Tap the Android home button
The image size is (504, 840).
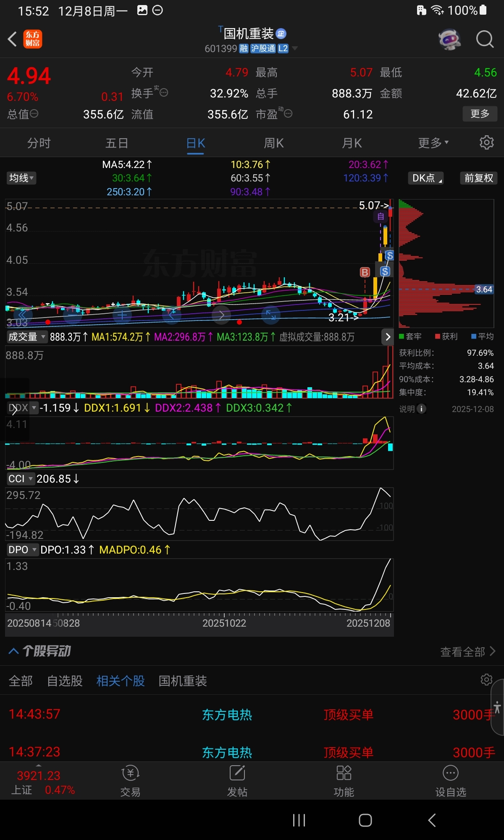point(365,820)
